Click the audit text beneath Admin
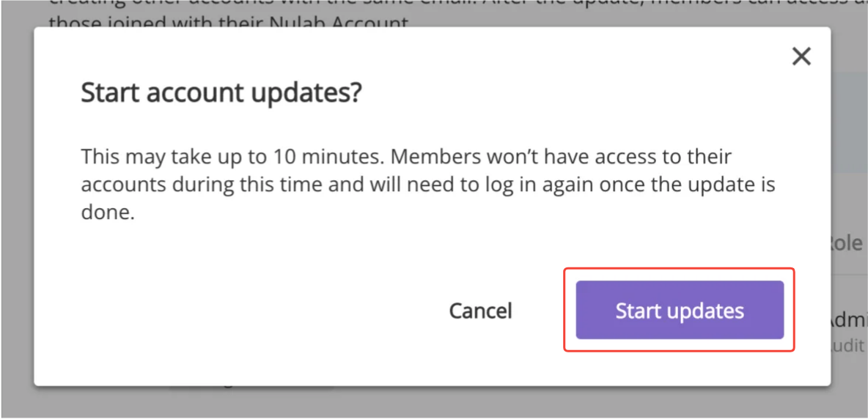The width and height of the screenshot is (868, 419). [x=850, y=346]
